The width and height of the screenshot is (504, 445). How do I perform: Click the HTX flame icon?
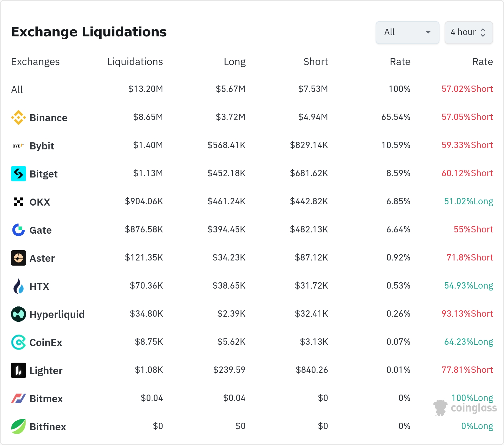[19, 286]
